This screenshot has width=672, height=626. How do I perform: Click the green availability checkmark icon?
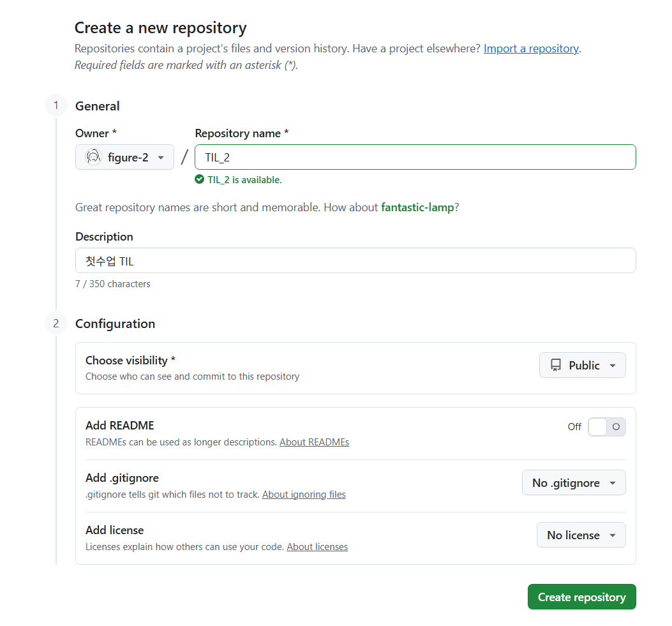[x=200, y=180]
